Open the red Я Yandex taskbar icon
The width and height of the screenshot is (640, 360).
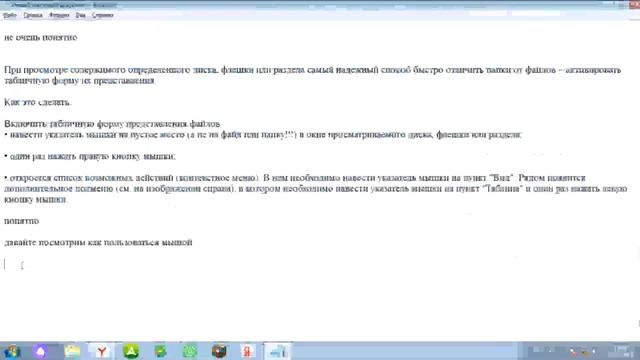pos(247,351)
